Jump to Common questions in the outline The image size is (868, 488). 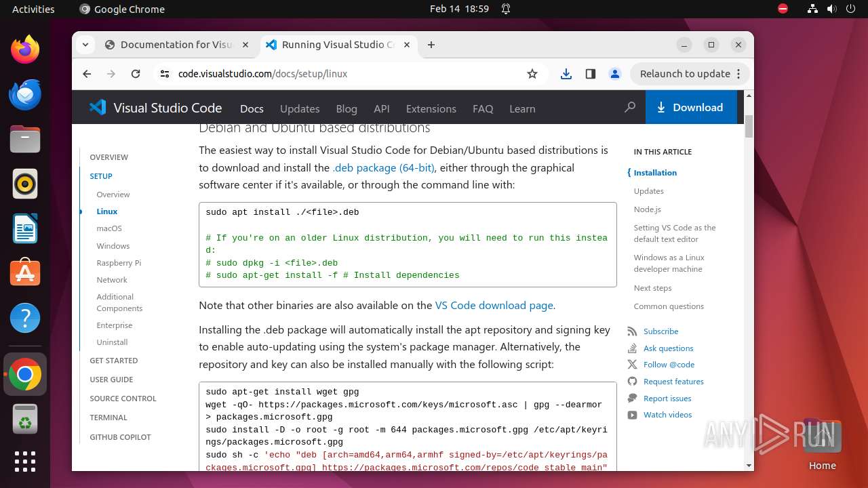[x=669, y=306]
